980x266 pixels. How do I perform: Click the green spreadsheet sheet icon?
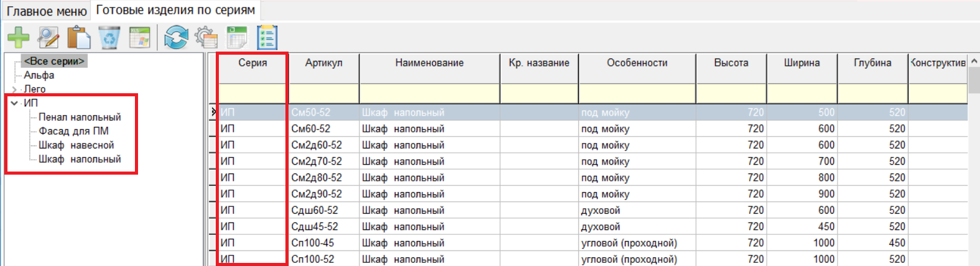[x=237, y=38]
